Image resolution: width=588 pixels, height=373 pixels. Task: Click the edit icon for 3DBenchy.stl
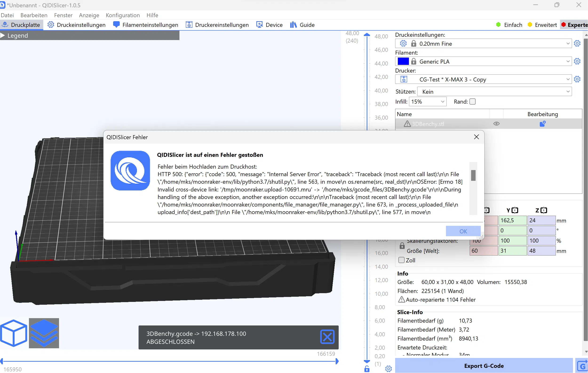pyautogui.click(x=543, y=124)
